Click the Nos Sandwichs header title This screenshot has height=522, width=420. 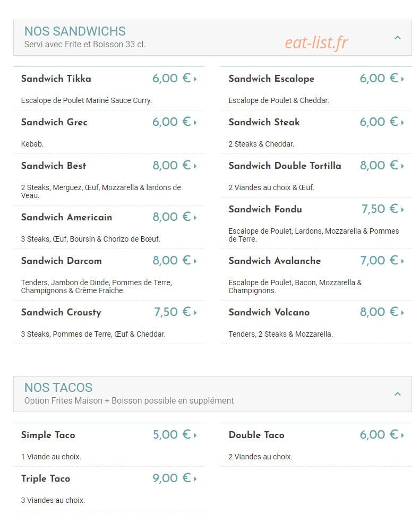pos(75,31)
